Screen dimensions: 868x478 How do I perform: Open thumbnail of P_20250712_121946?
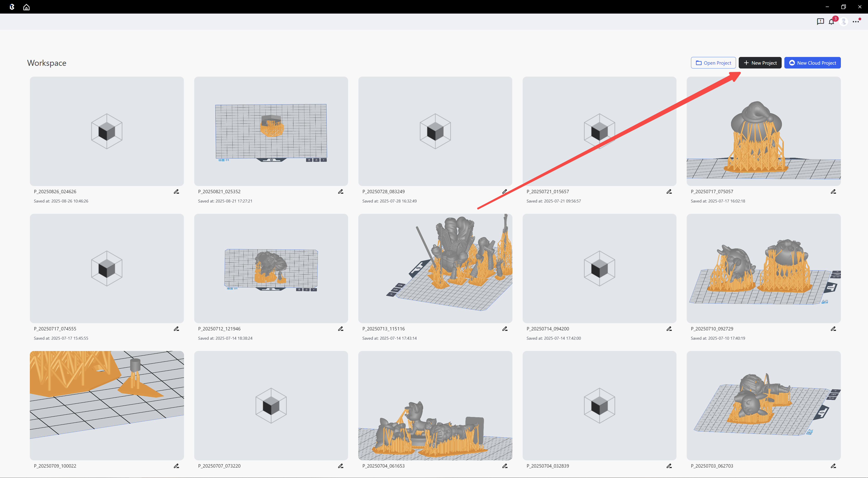(x=271, y=268)
